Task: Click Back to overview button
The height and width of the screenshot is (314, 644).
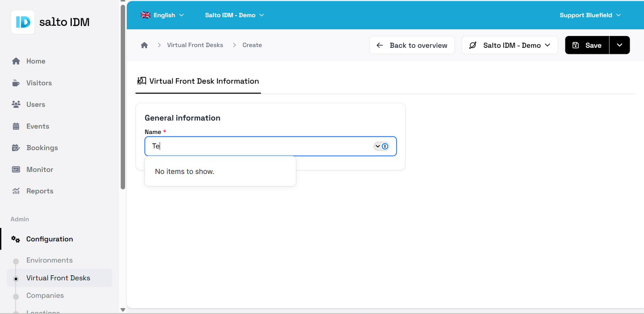Action: [412, 45]
